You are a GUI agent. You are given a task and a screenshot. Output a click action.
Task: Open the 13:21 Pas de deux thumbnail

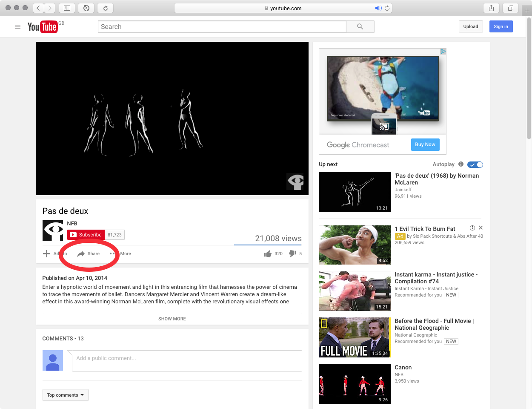(355, 192)
